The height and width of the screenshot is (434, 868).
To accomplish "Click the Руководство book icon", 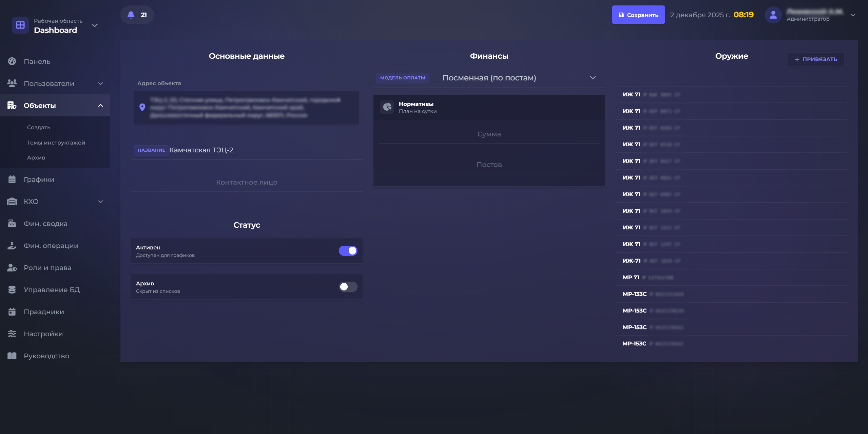I will click(x=12, y=356).
